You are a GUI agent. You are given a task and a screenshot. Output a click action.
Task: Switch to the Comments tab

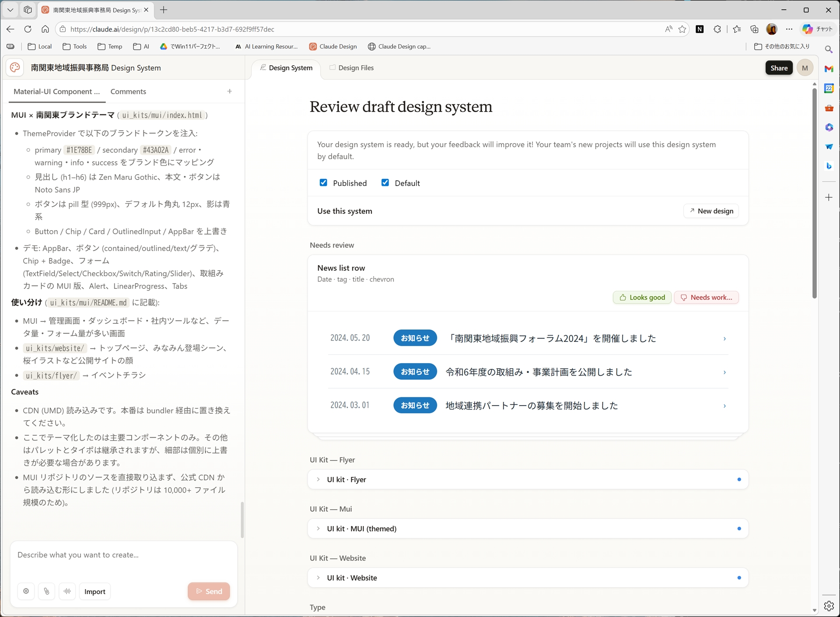[x=128, y=91]
